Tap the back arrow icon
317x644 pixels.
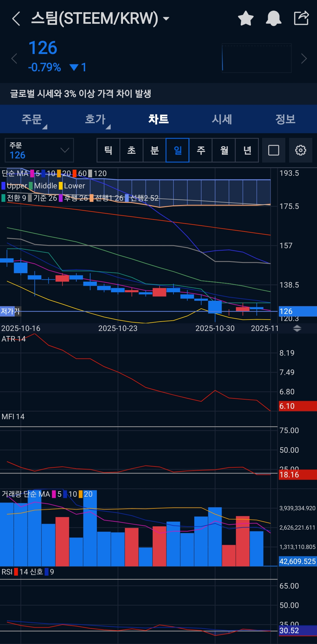pyautogui.click(x=16, y=19)
